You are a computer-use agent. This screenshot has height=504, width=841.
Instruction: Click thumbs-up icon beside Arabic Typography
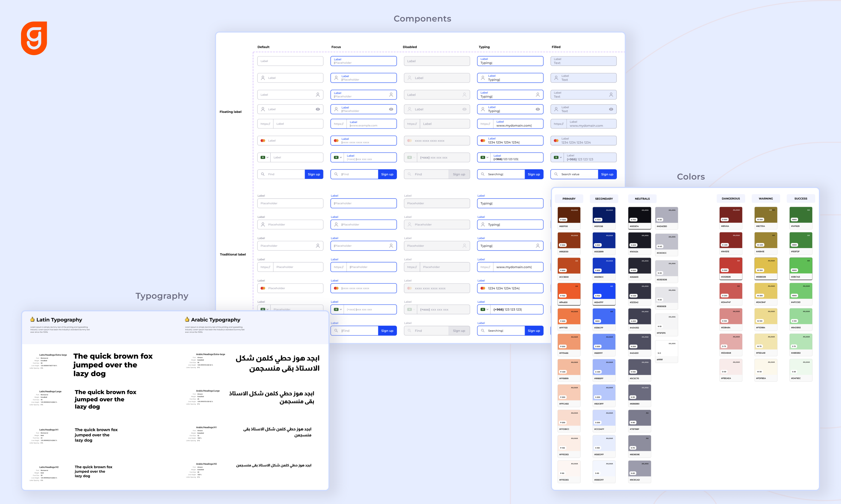(x=187, y=319)
